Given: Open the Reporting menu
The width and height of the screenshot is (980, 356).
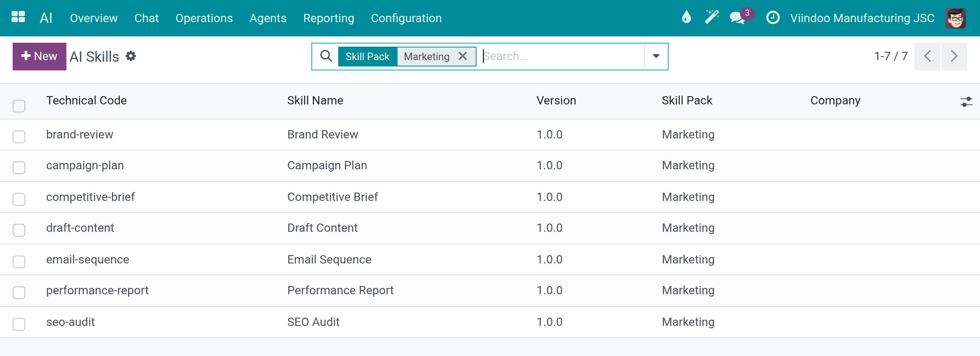Looking at the screenshot, I should tap(328, 18).
